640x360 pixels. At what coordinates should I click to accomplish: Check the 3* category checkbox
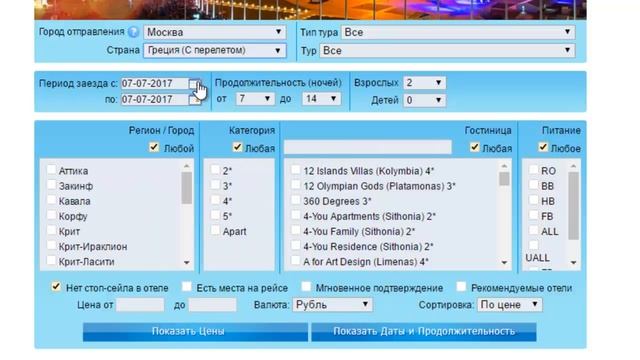(x=215, y=184)
